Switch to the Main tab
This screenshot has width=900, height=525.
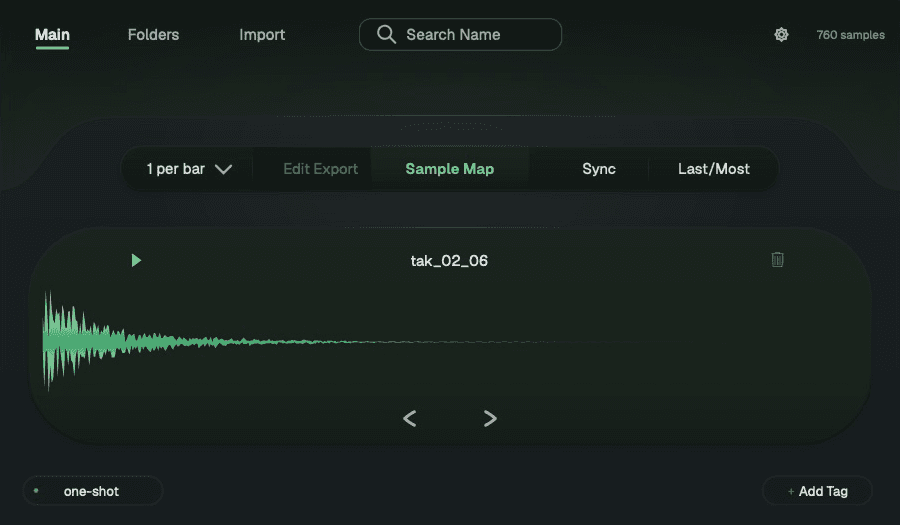[x=52, y=35]
